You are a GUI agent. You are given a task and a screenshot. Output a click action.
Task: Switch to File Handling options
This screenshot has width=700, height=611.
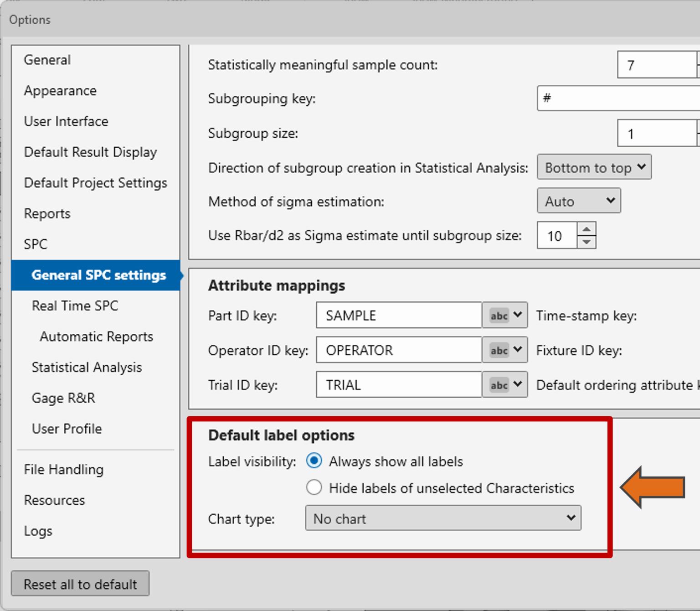64,469
